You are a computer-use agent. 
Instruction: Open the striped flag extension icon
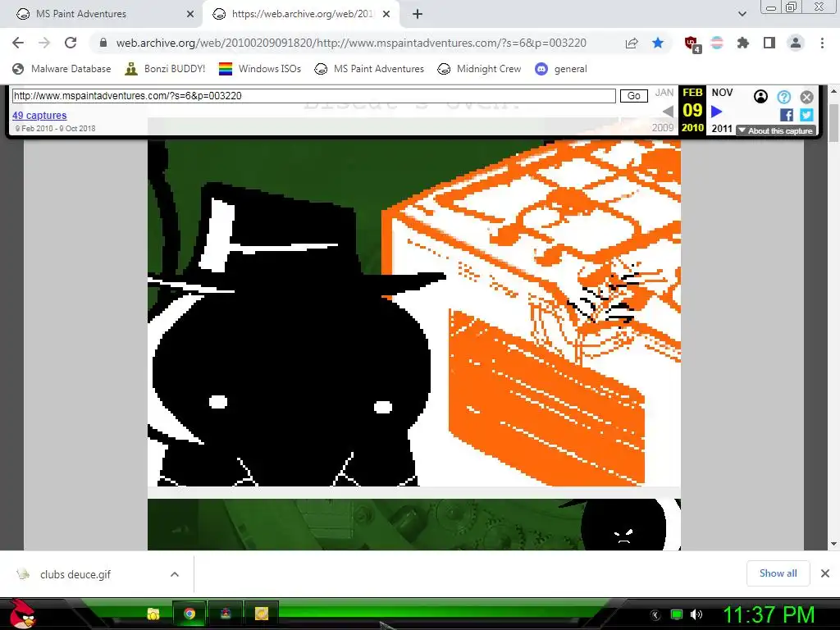point(717,43)
